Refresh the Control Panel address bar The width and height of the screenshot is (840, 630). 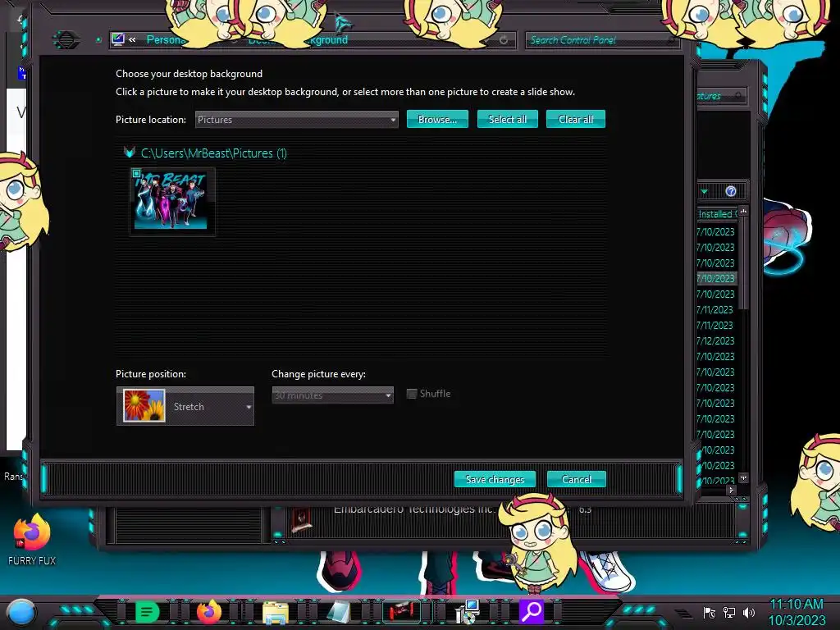click(x=504, y=39)
